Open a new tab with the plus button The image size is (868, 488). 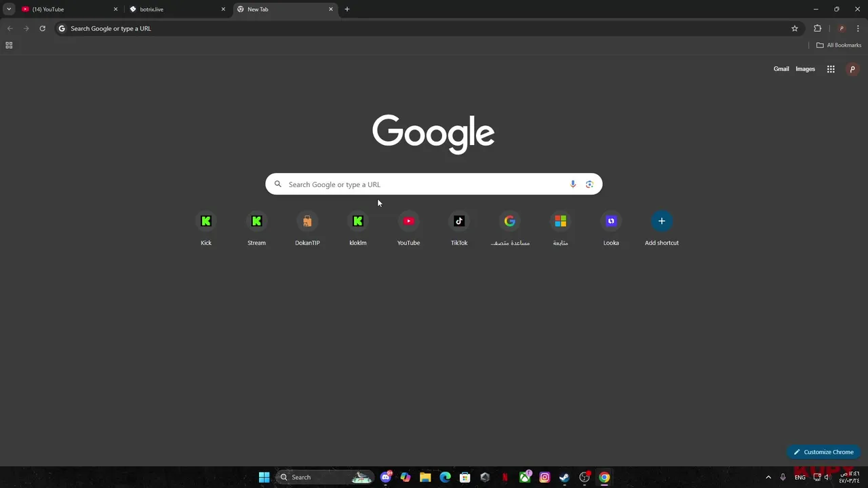347,9
